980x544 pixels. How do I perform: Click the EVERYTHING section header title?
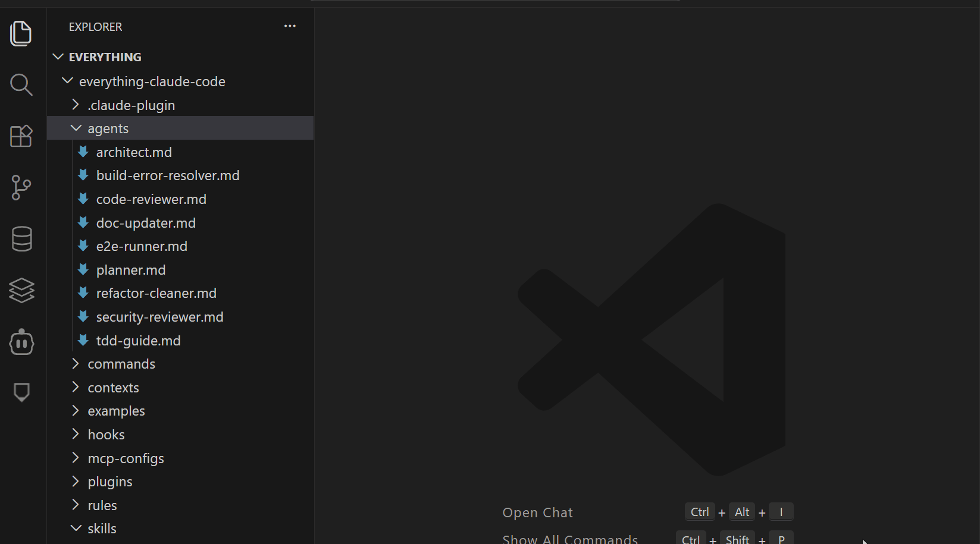105,57
